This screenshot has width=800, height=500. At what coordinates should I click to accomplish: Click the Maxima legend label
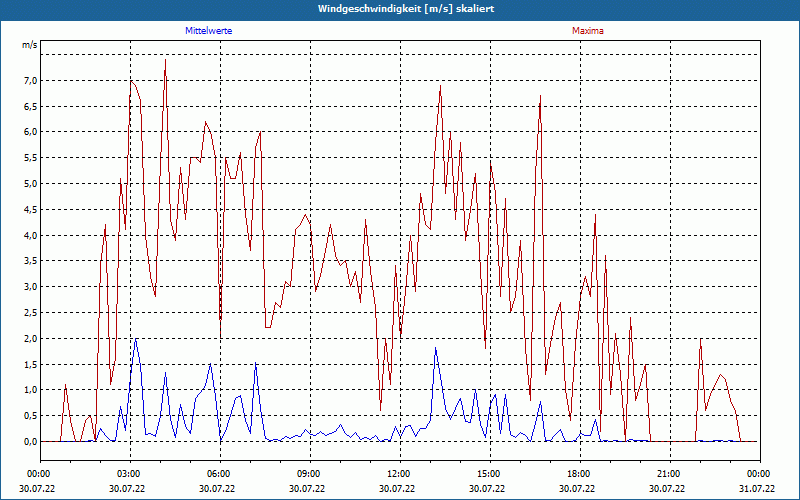click(x=588, y=31)
